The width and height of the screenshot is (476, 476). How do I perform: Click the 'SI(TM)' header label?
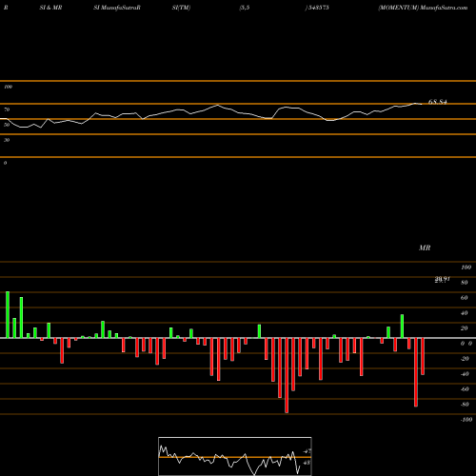[x=181, y=8]
